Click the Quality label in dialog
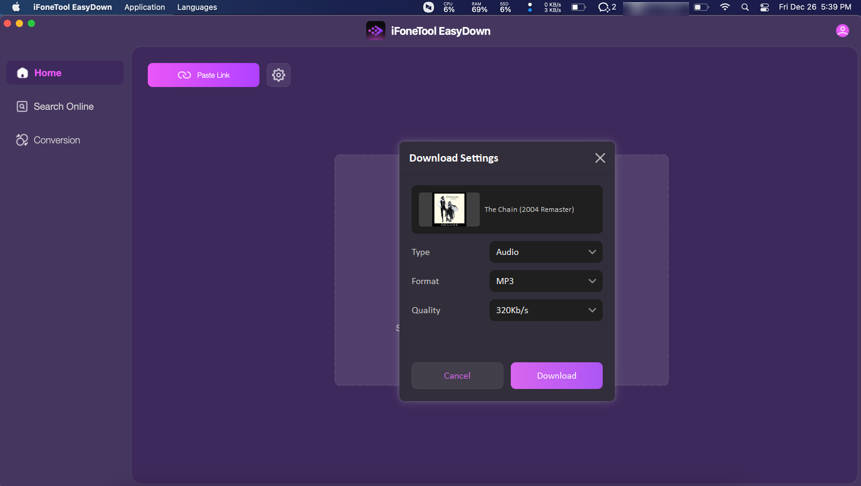Viewport: 861px width, 486px height. click(426, 310)
